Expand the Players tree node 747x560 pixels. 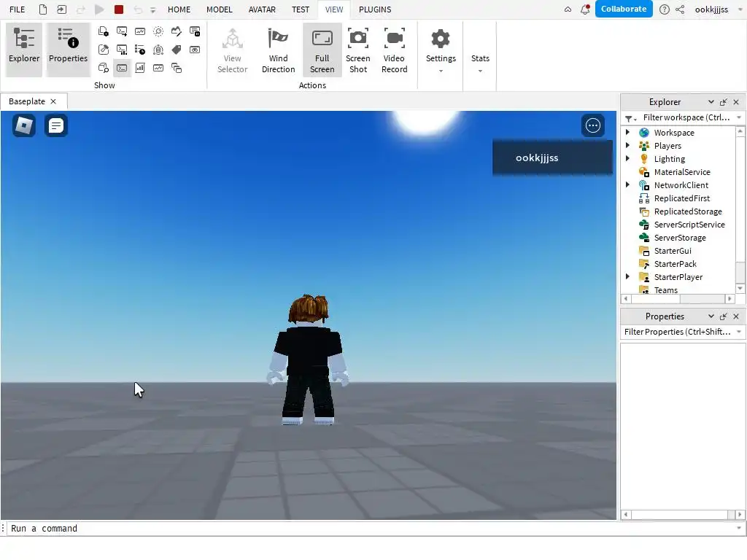[x=627, y=145]
